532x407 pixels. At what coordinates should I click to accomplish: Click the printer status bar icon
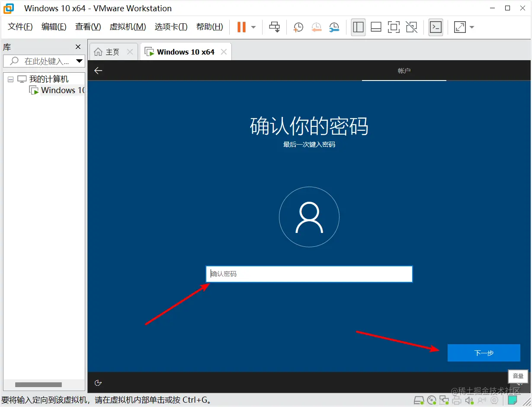click(457, 401)
